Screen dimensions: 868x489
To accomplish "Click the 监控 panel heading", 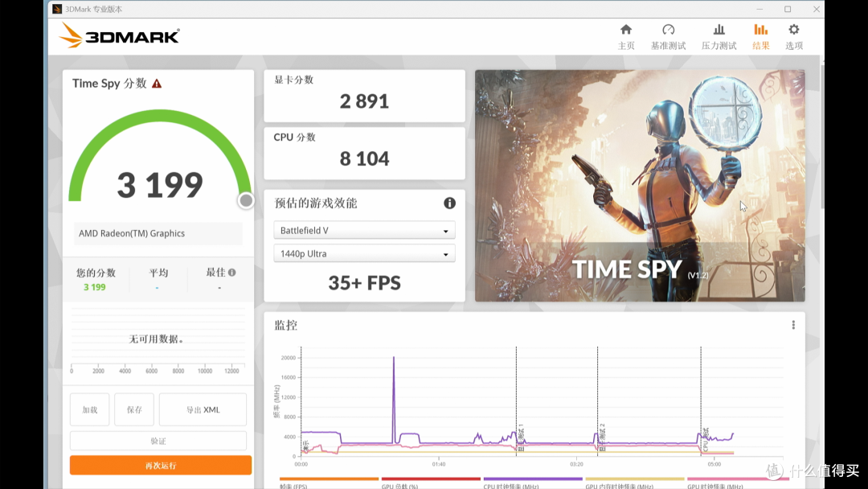I will pyautogui.click(x=285, y=325).
